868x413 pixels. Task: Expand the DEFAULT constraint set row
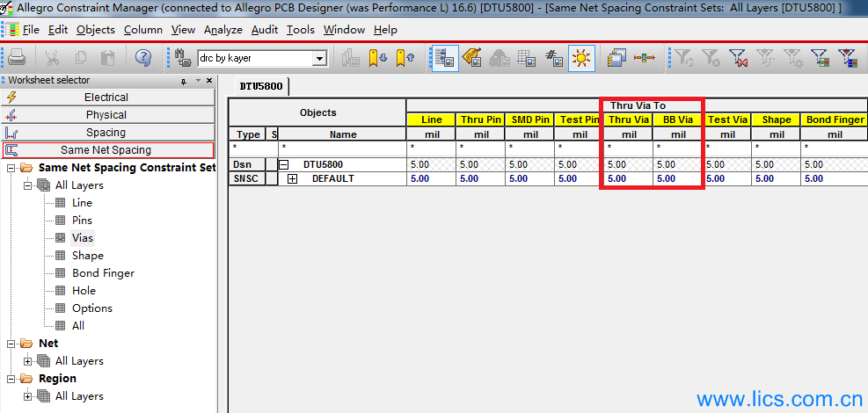point(292,178)
